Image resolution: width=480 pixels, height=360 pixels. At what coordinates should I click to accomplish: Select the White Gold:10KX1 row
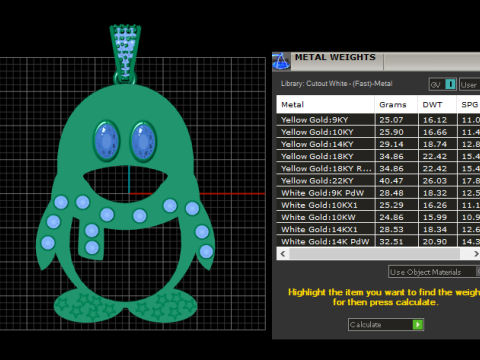pos(378,205)
